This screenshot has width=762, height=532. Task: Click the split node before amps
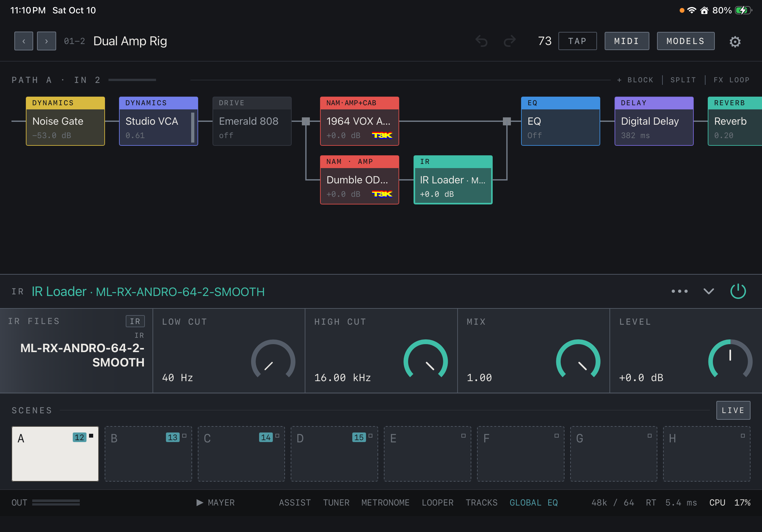click(x=306, y=122)
